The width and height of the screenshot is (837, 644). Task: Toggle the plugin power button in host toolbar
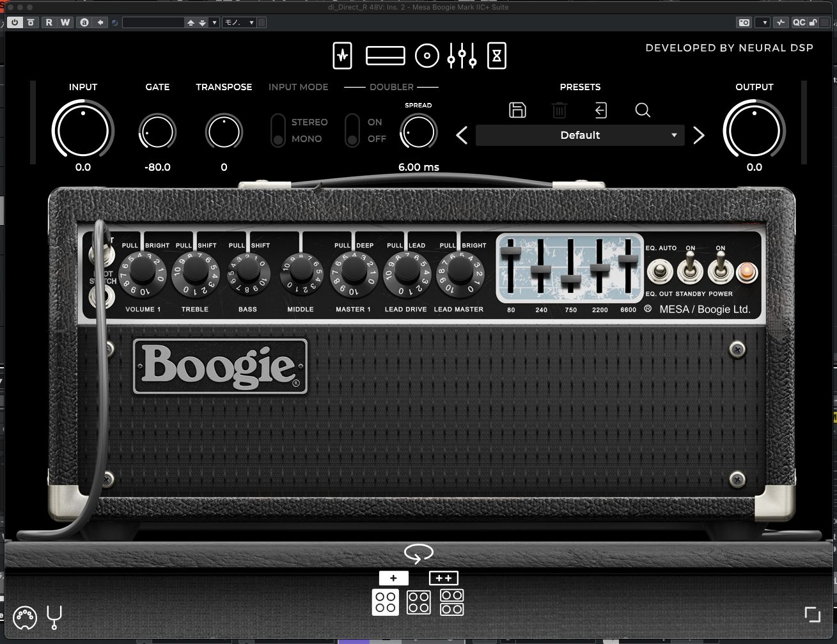15,22
